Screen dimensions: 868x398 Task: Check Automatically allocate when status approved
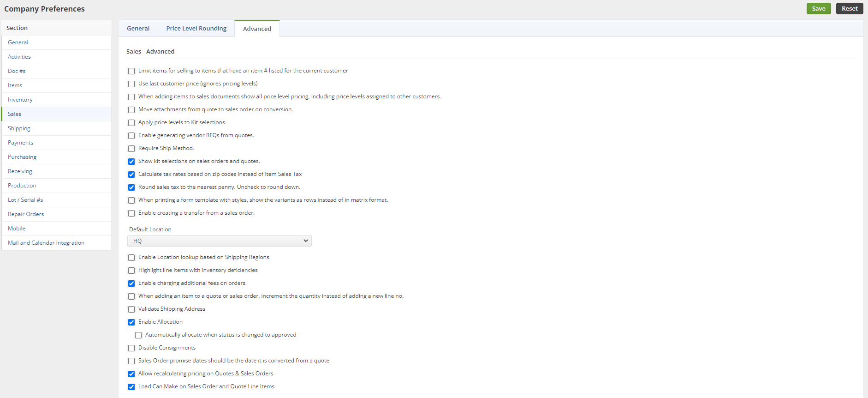tap(138, 335)
